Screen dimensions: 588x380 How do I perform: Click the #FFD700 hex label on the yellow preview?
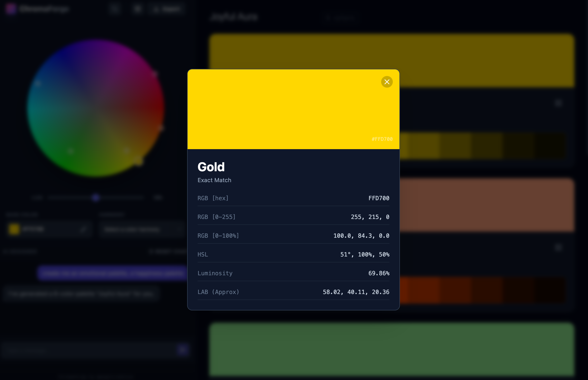pyautogui.click(x=382, y=139)
